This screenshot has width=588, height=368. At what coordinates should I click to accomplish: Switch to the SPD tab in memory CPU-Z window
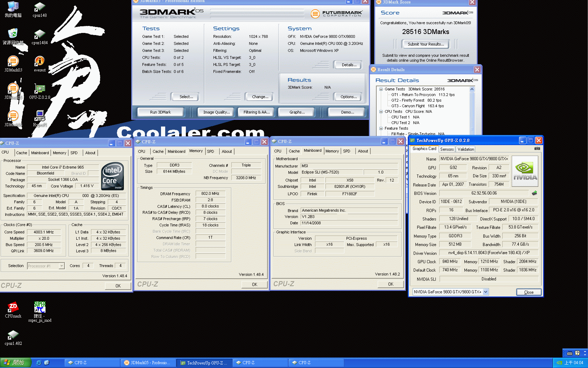[x=210, y=151]
